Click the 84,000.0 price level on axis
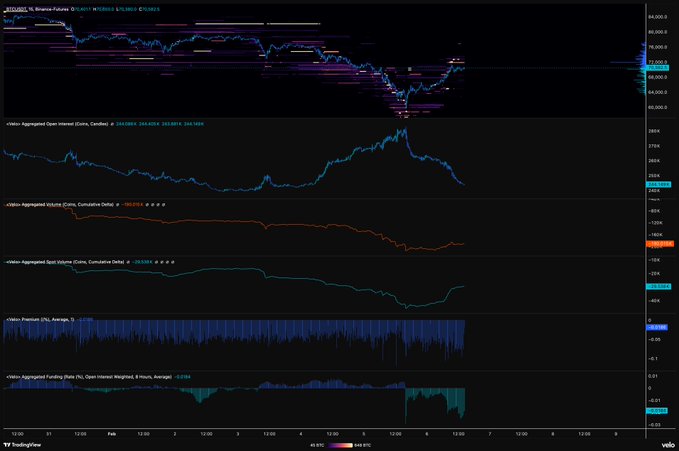 pos(659,17)
